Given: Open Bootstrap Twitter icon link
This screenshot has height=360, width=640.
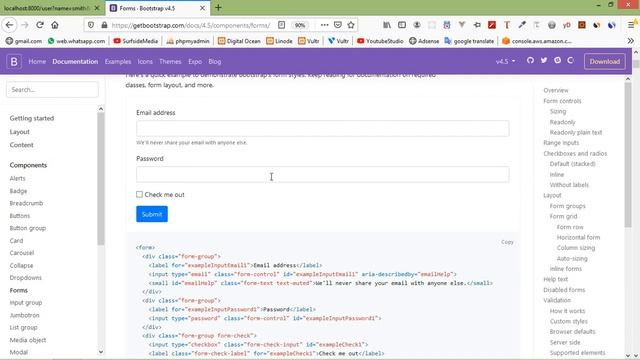Looking at the screenshot, I should click(544, 60).
